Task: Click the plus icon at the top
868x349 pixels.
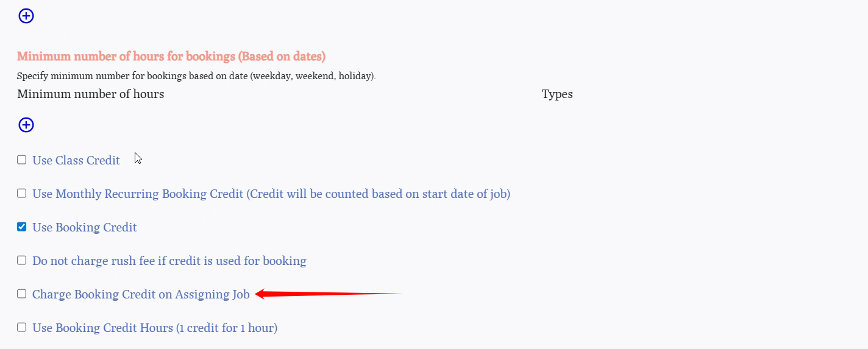Action: coord(26,16)
